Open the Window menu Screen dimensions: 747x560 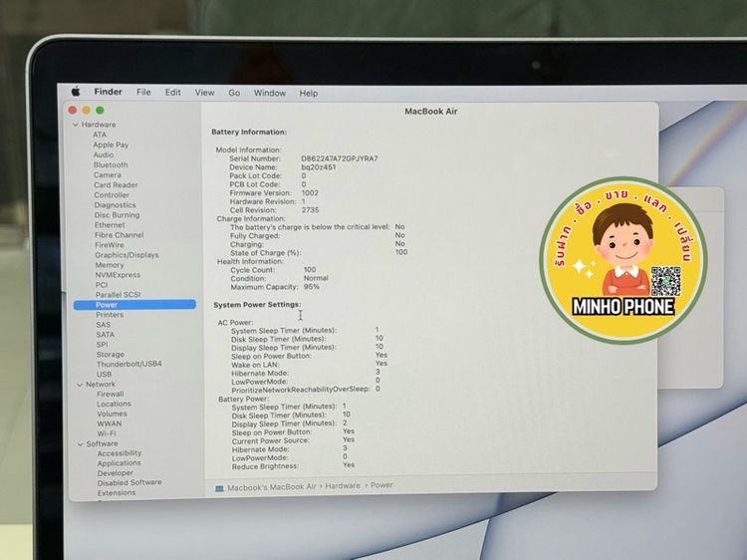point(270,93)
